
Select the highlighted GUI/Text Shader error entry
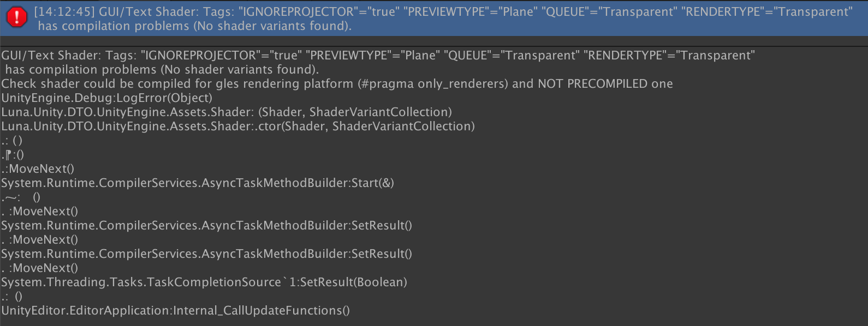tap(434, 18)
